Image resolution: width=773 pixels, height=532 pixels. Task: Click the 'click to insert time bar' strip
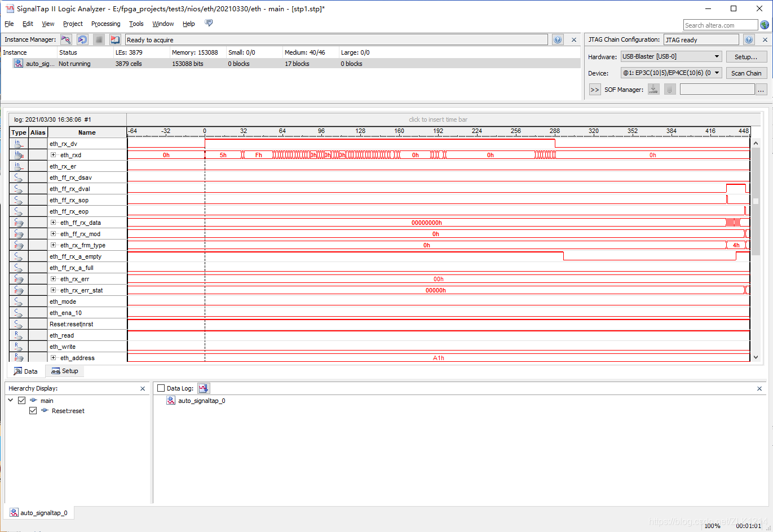(x=438, y=119)
